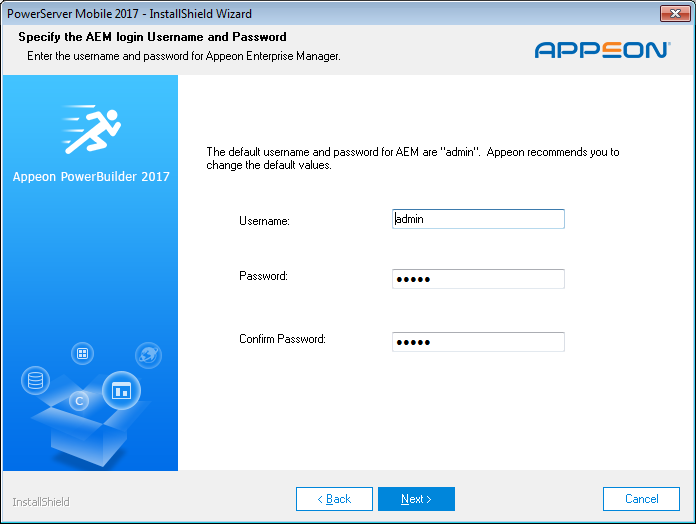Viewport: 696px width, 524px height.
Task: Close the InstallShield Wizard window
Action: [675, 13]
